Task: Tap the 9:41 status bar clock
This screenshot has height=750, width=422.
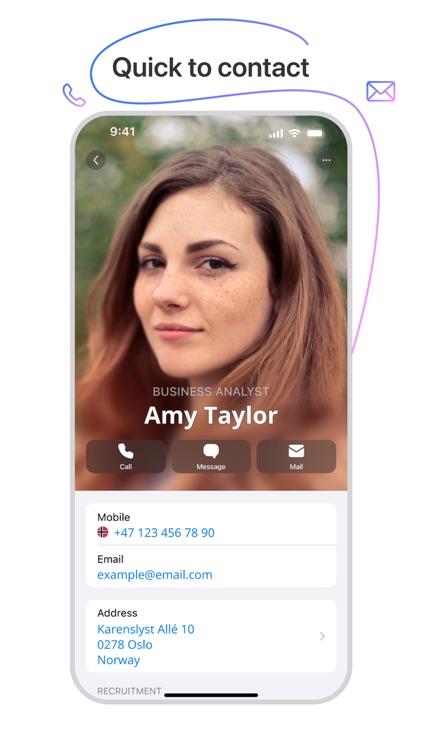Action: [122, 132]
